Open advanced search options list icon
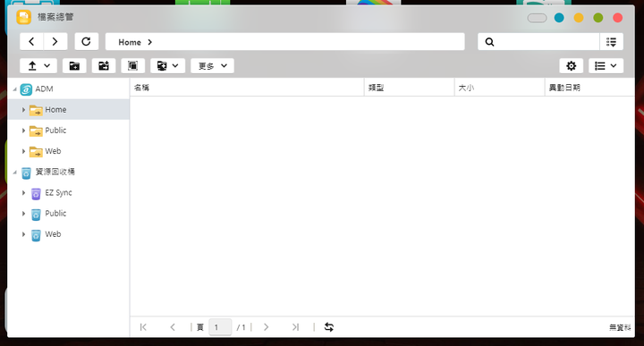The image size is (644, 346). pyautogui.click(x=611, y=42)
